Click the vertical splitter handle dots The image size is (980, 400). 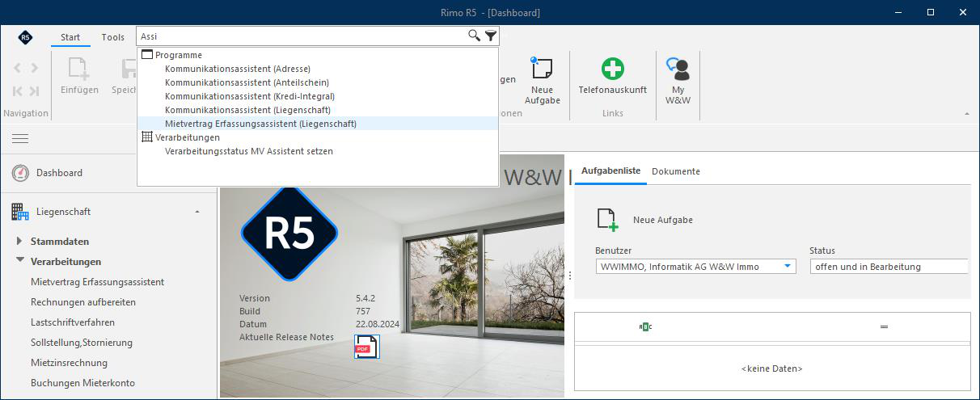[569, 276]
